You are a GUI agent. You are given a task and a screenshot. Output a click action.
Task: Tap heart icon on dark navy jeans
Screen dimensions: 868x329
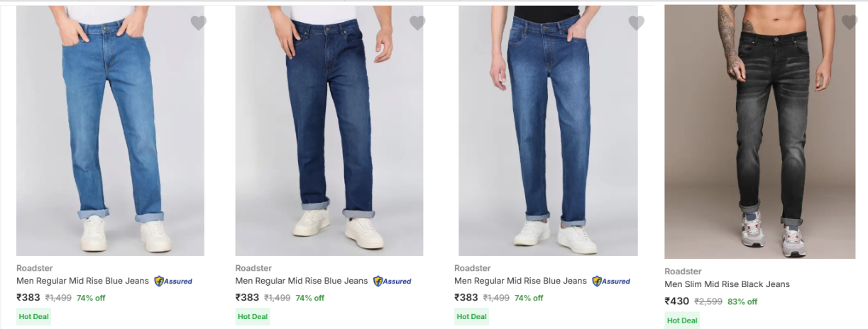click(x=417, y=23)
